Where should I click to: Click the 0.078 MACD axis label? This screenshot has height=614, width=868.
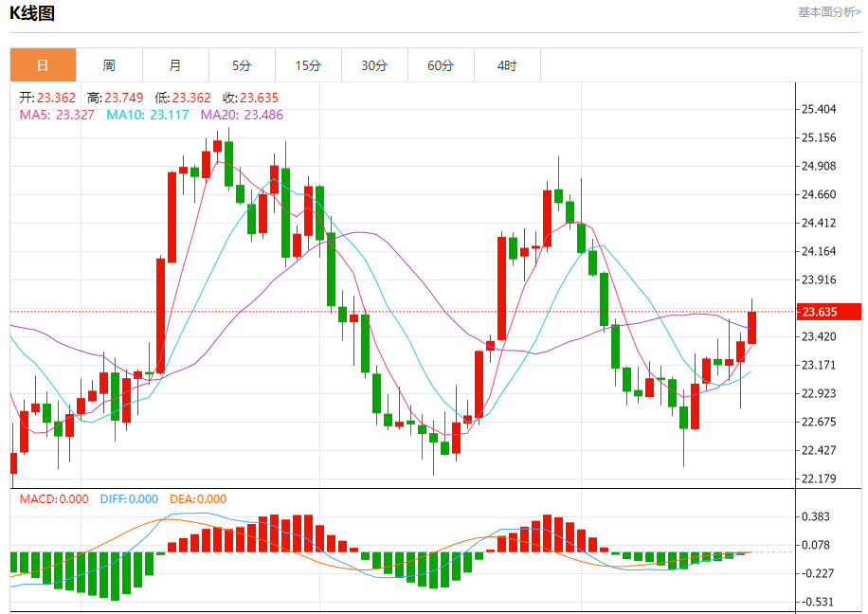pyautogui.click(x=816, y=546)
